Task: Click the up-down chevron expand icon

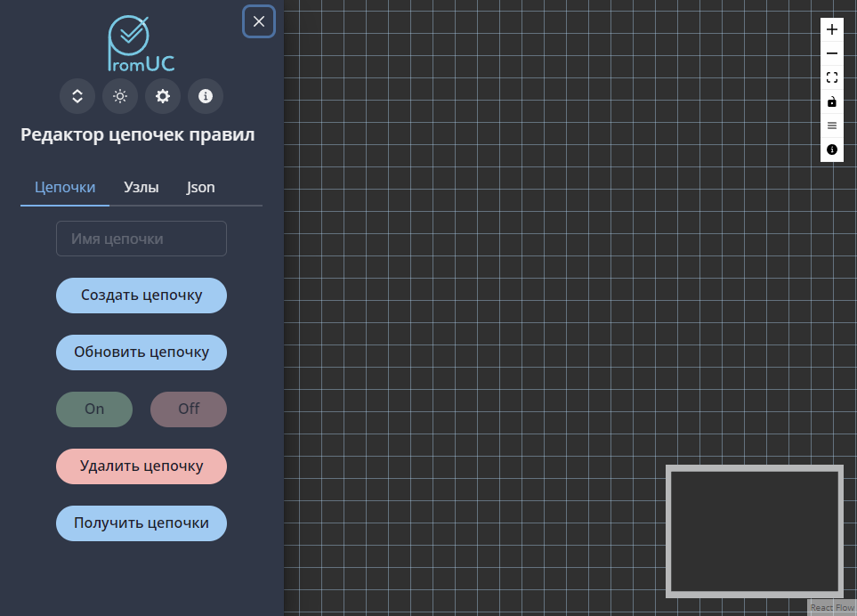Action: [x=77, y=96]
